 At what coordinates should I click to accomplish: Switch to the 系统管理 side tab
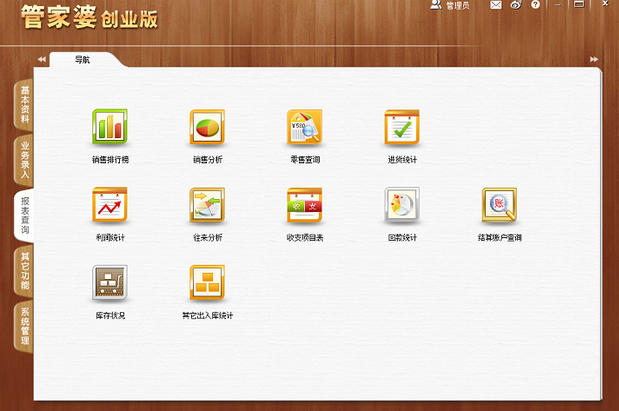[24, 326]
